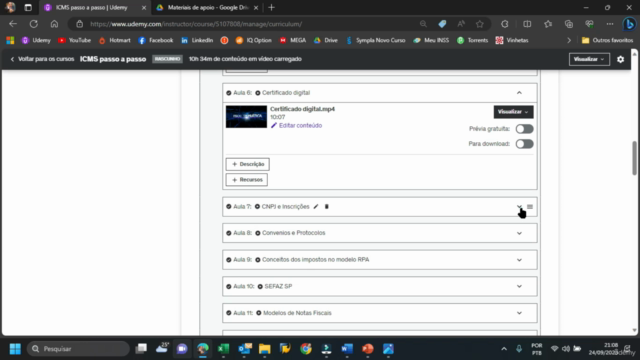Viewport: 640px width, 360px height.
Task: Open favorites list icon in toolbar
Action: [x=548, y=24]
